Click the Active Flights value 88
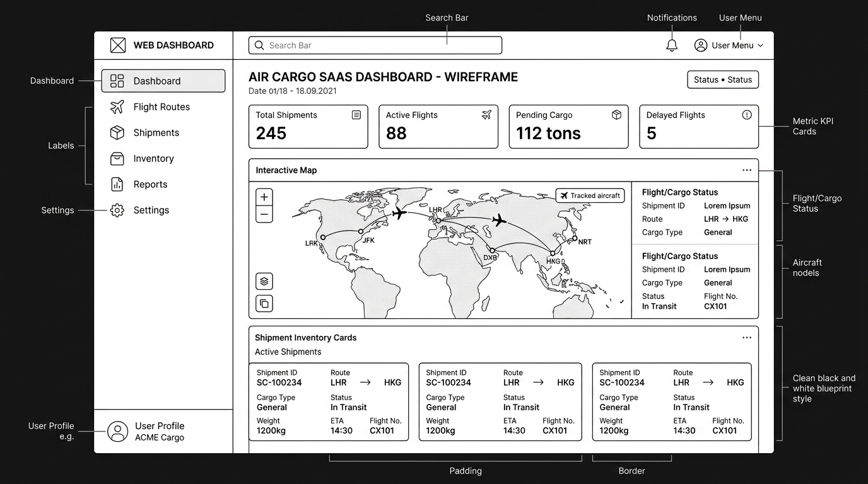This screenshot has height=484, width=868. 396,134
